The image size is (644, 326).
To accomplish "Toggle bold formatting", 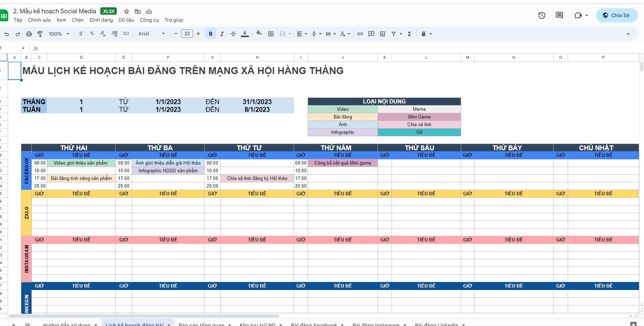I will tap(210, 34).
